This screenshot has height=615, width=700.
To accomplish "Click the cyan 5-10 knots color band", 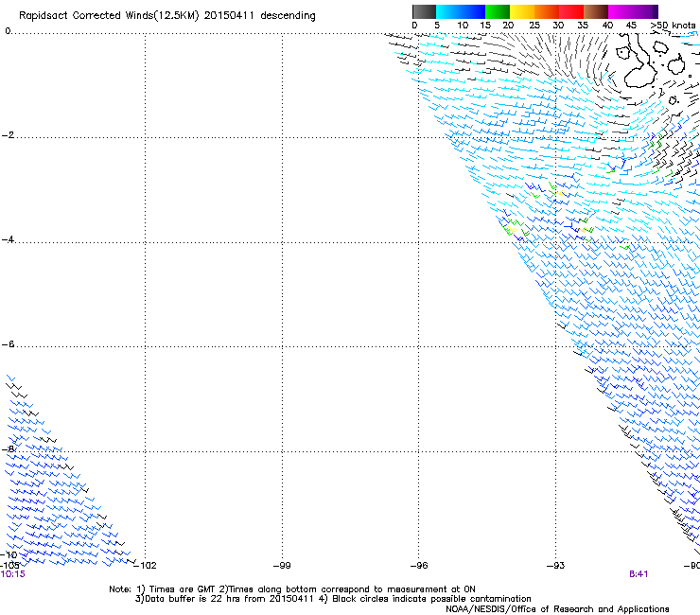I will [x=448, y=11].
